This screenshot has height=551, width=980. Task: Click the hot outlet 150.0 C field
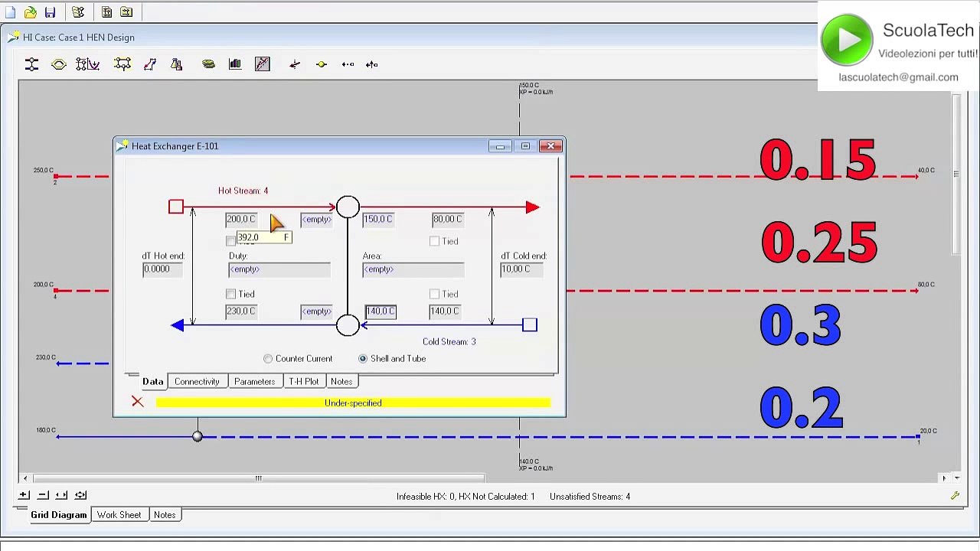tap(378, 220)
